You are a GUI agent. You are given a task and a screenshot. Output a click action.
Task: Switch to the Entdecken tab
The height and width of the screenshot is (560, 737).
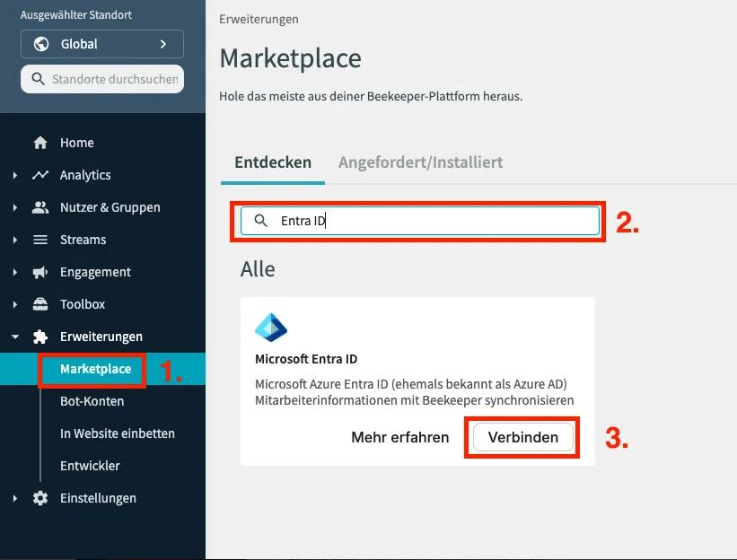tap(273, 162)
